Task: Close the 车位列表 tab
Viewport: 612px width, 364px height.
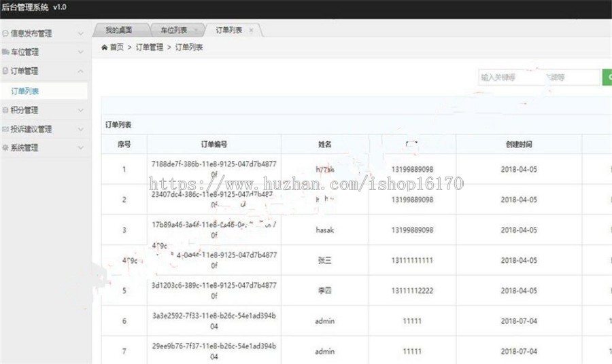Action: (196, 30)
